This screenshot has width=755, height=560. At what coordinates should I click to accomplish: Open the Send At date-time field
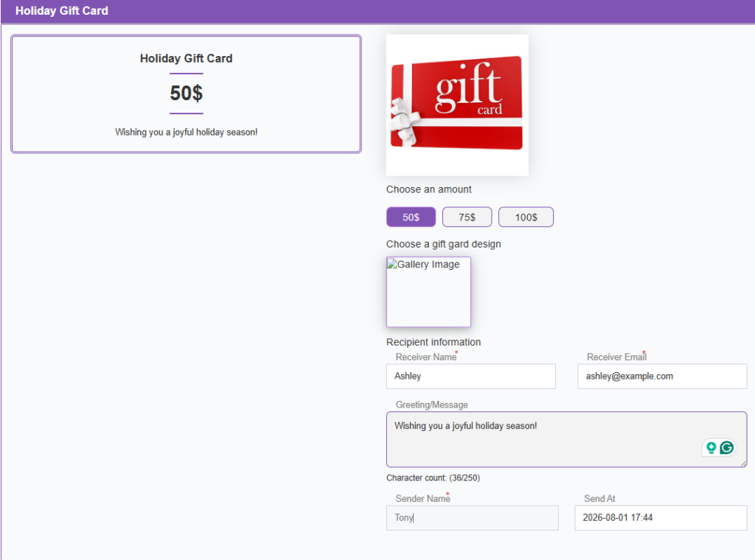(661, 518)
